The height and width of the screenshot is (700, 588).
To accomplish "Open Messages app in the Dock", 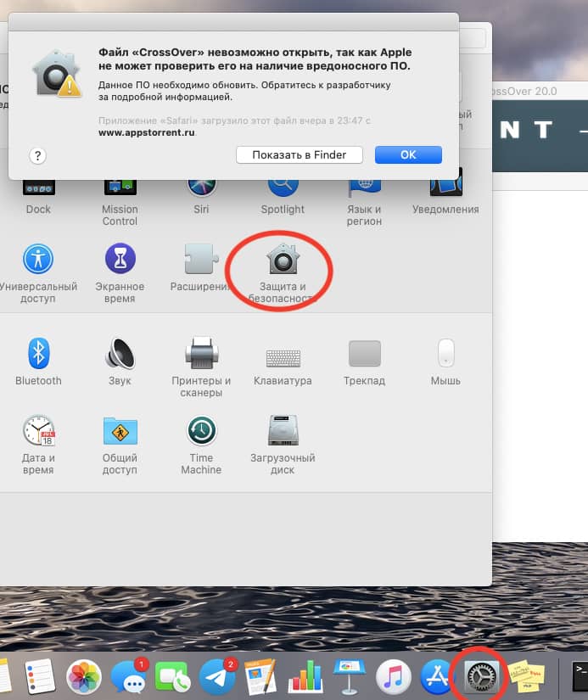I will 129,677.
